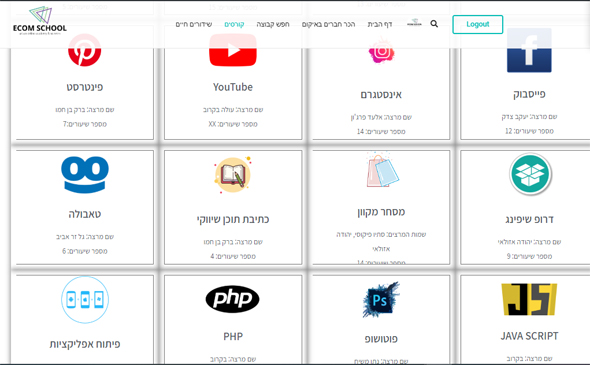
Task: Click the drop shipping lesson count 9 text
Action: (x=529, y=256)
